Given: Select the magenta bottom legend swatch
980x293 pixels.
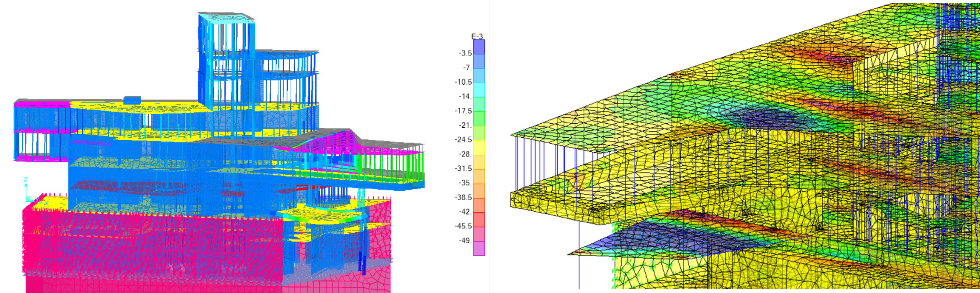Looking at the screenshot, I should coord(479,248).
